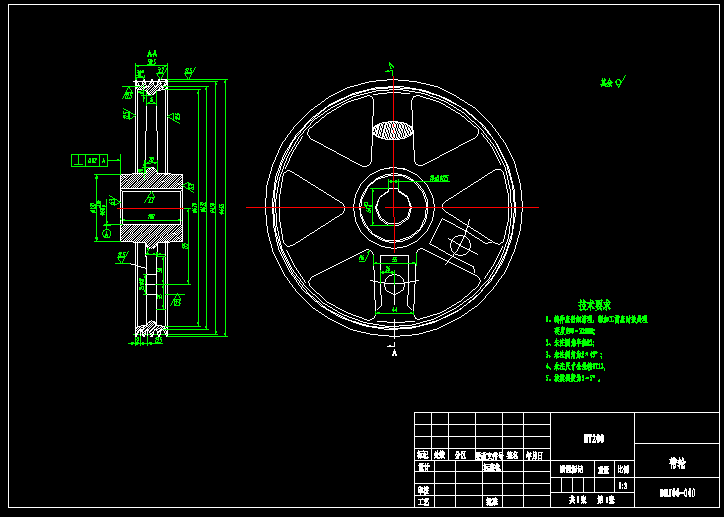Viewport: 724px width, 517px height.
Task: Click the 设计 row label
Action: tap(423, 467)
